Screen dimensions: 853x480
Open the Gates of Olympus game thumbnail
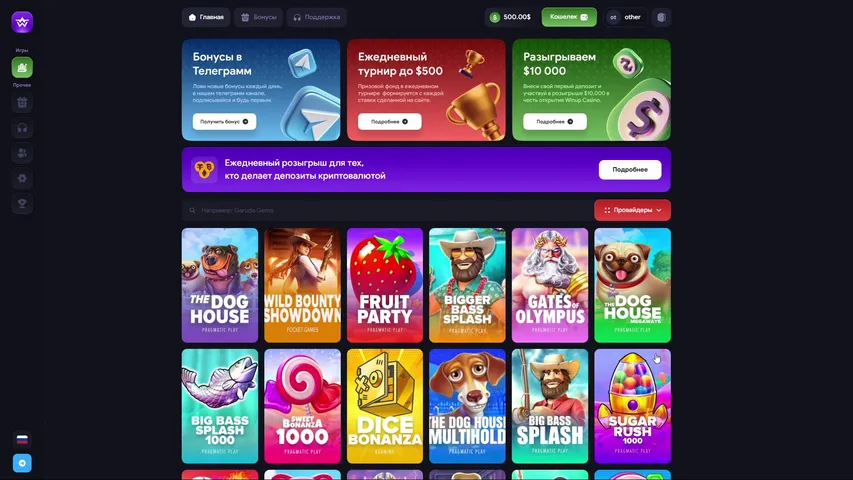pos(549,285)
